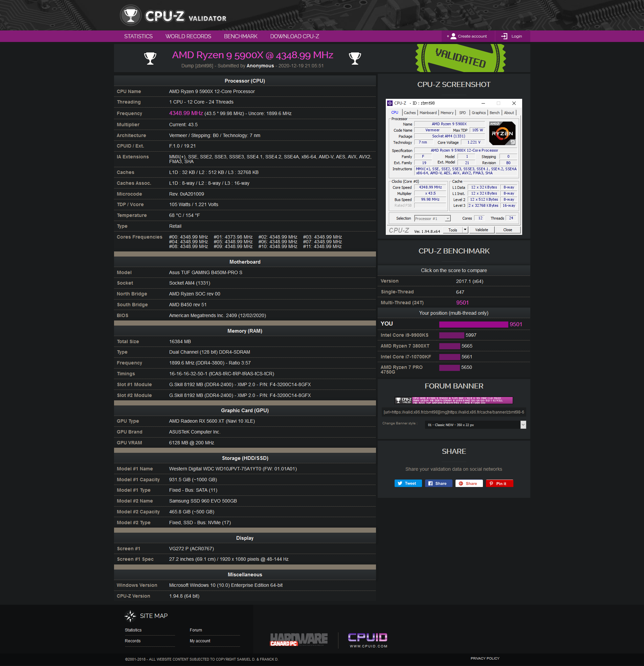The image size is (644, 666).
Task: Open the Processor #1 selection dropdown
Action: [432, 219]
